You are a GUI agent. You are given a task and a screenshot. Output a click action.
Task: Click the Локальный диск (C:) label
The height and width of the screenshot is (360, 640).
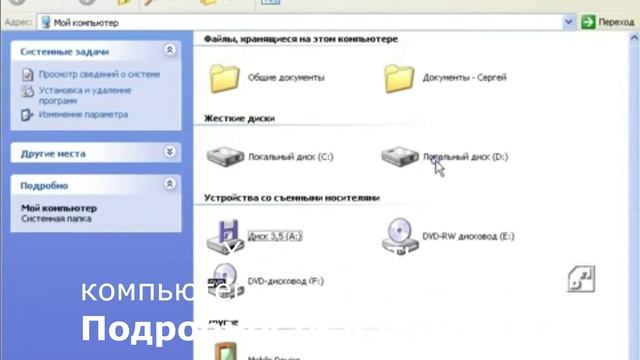[x=291, y=157]
